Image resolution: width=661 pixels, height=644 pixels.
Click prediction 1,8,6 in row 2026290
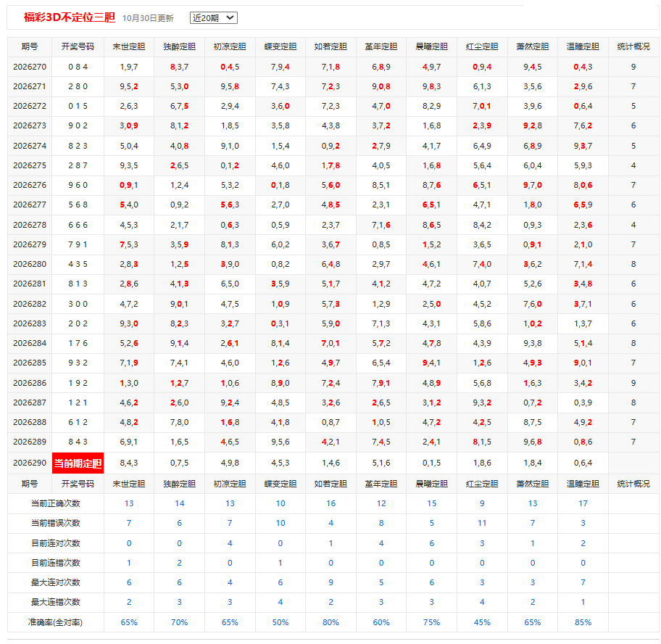pyautogui.click(x=482, y=463)
